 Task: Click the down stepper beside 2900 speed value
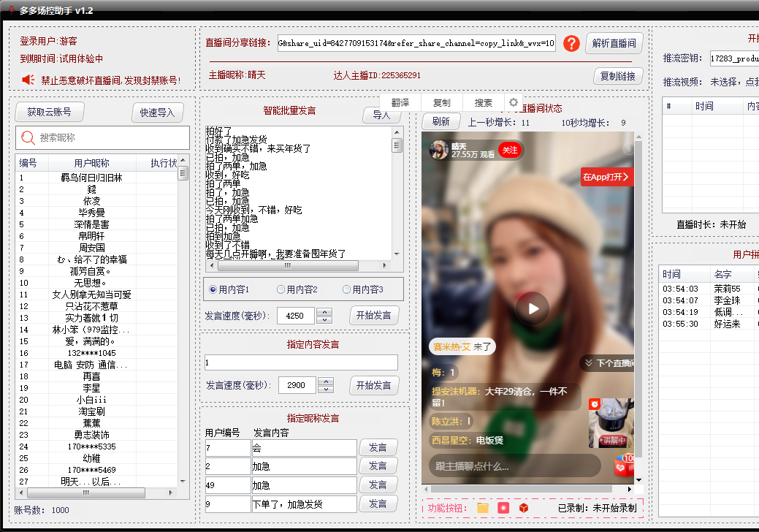tap(325, 389)
